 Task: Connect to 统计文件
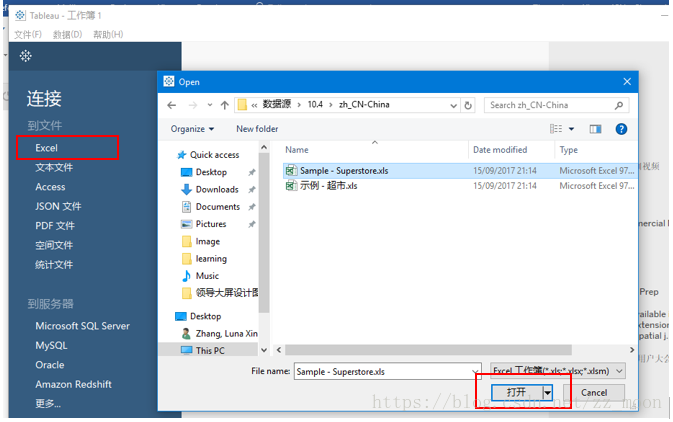(54, 265)
